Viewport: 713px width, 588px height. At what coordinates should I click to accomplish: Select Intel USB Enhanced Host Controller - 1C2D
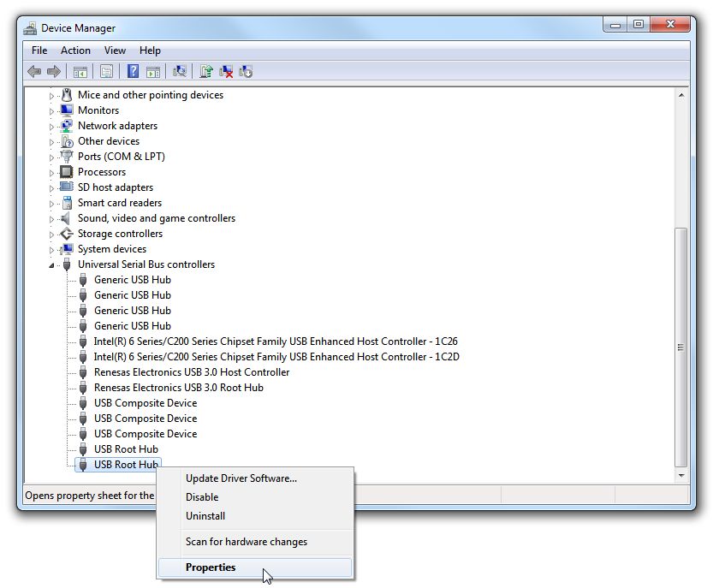point(276,357)
